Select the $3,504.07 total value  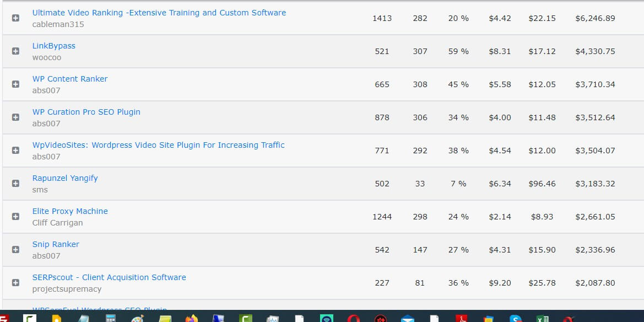(x=595, y=151)
